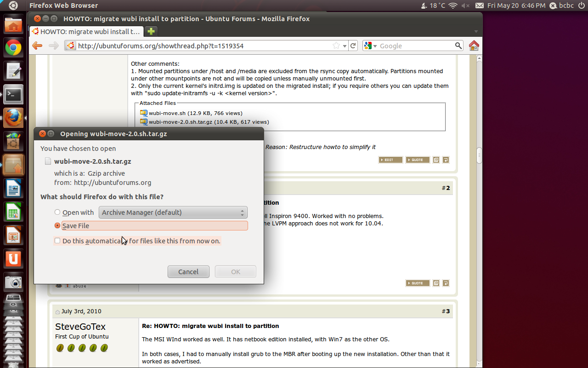Click the 'abuse' report link
The height and width of the screenshot is (368, 588).
pos(79,286)
